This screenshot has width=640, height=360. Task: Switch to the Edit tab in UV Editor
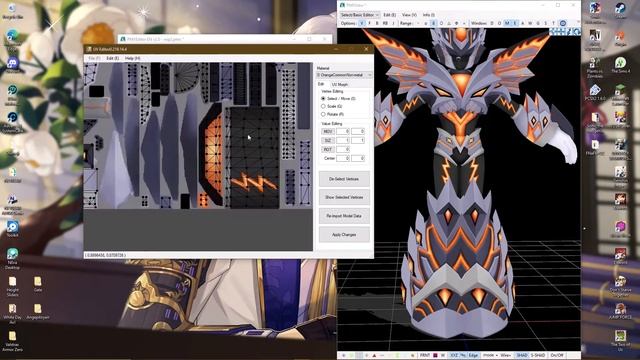[321, 84]
